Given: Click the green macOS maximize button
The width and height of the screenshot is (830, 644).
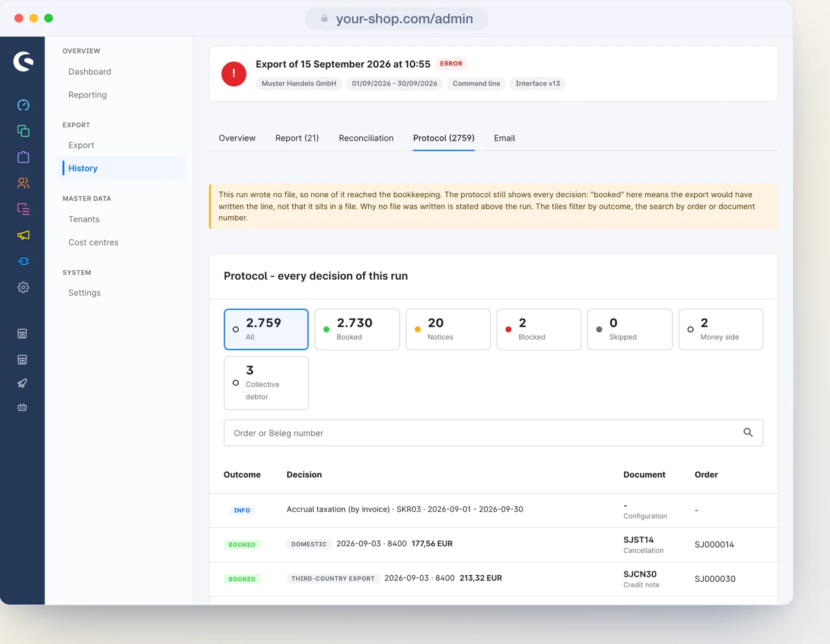Looking at the screenshot, I should pyautogui.click(x=49, y=18).
